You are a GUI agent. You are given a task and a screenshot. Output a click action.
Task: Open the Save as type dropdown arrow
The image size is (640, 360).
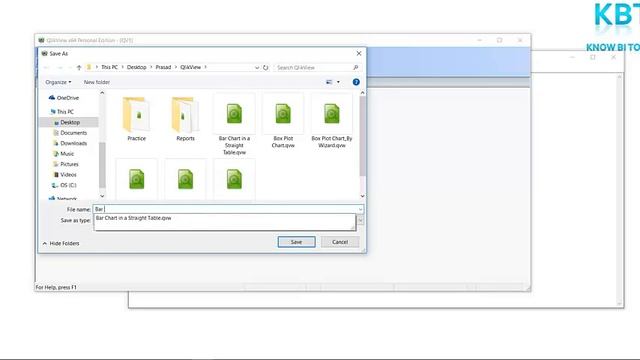[360, 220]
